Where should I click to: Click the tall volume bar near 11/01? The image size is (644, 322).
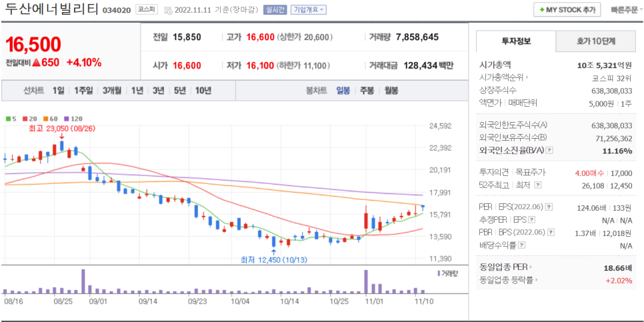click(366, 281)
